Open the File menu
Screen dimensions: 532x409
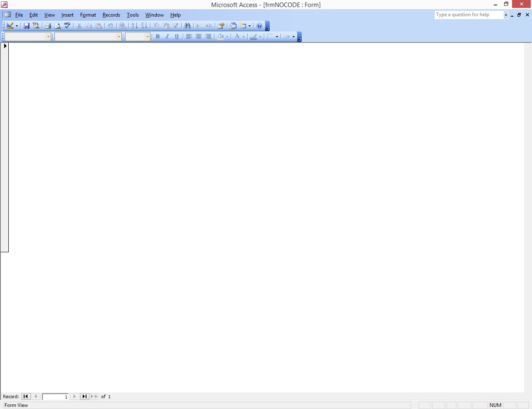[19, 15]
